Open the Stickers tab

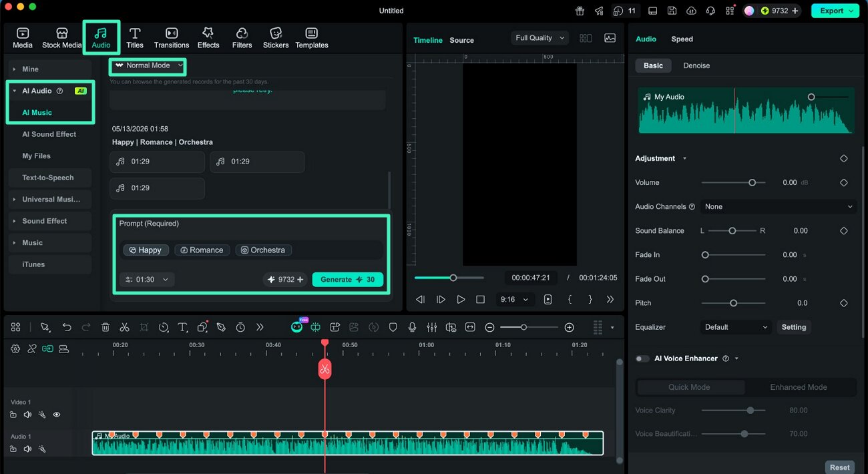click(276, 38)
